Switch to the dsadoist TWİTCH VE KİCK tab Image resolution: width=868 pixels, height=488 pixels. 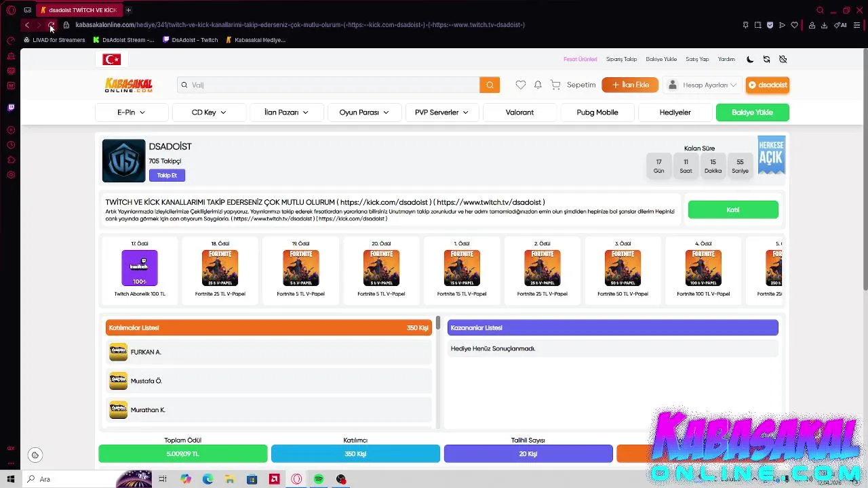click(x=78, y=10)
